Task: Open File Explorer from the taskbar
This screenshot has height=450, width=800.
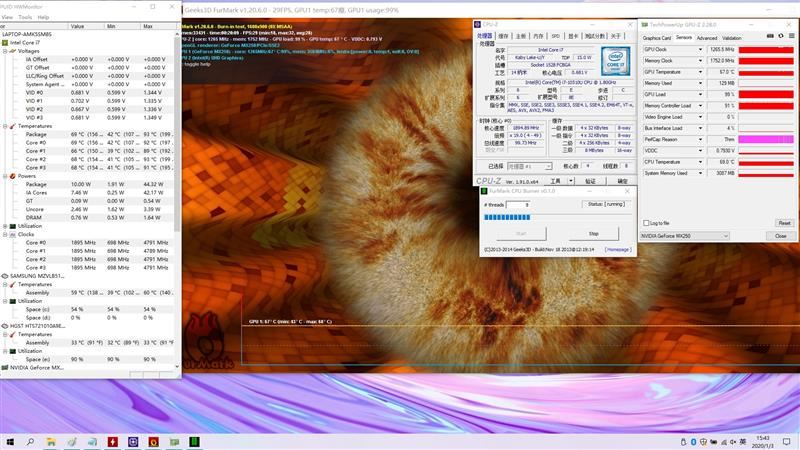Action: (x=51, y=442)
